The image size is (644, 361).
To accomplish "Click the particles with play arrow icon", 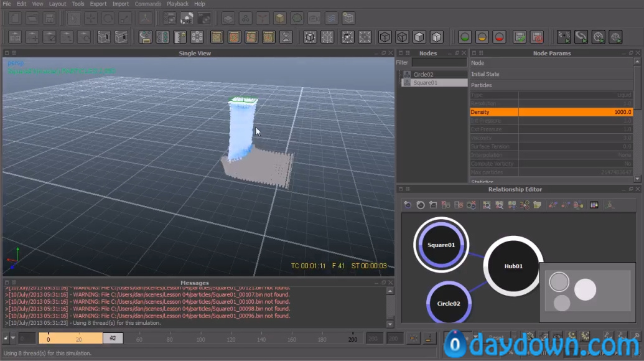I will pos(564,37).
